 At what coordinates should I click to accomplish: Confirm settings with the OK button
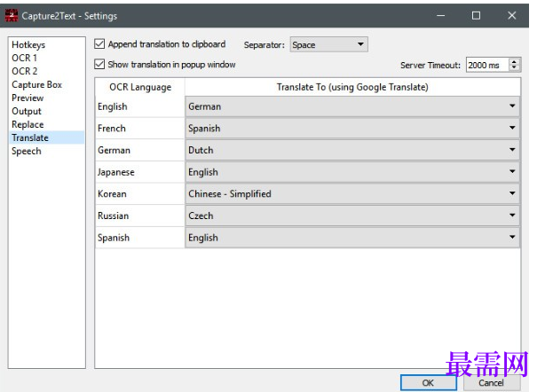point(428,382)
